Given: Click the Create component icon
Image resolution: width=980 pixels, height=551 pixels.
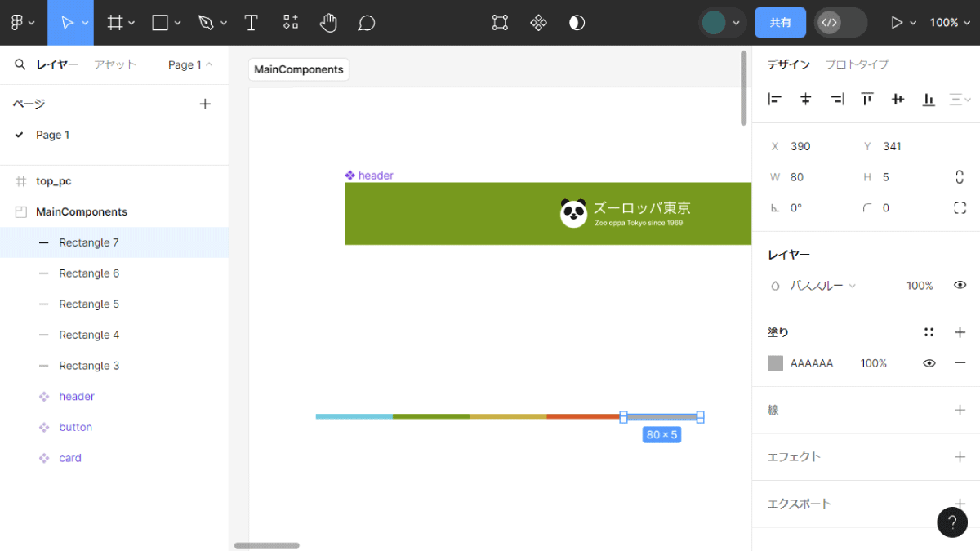Looking at the screenshot, I should (538, 23).
